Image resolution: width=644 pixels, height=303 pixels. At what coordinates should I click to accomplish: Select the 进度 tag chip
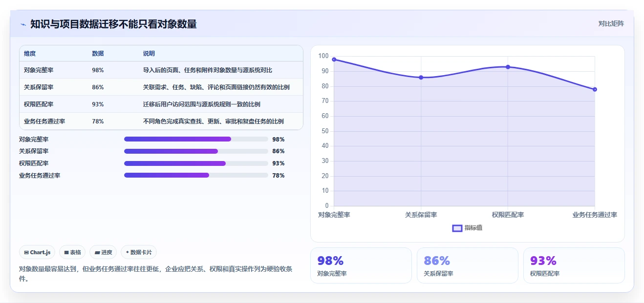(x=103, y=252)
